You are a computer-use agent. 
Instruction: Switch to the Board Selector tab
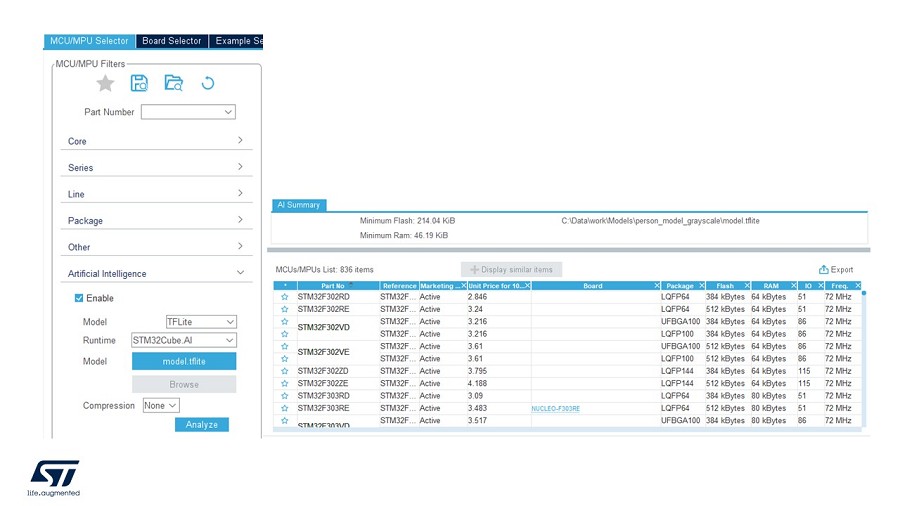click(172, 41)
